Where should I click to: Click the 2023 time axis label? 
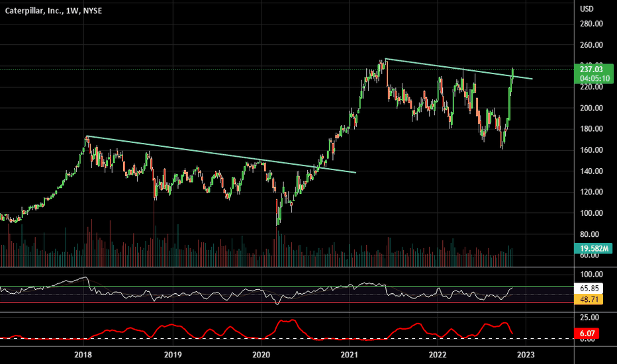[526, 355]
